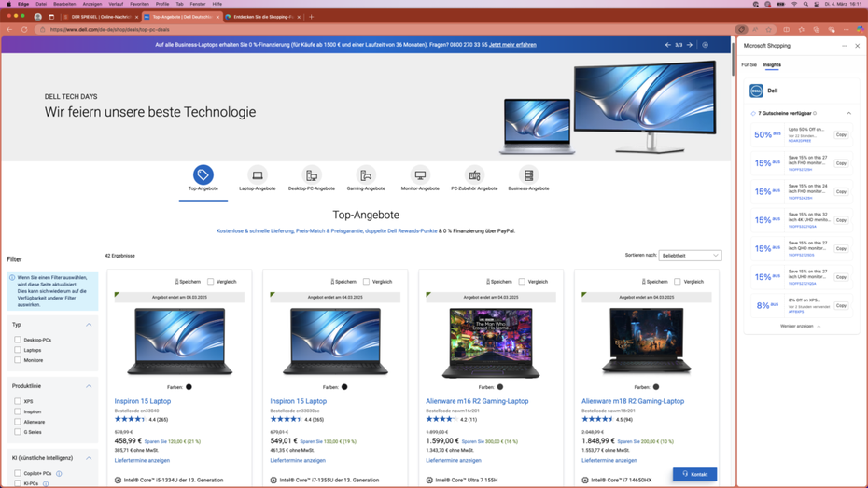Image resolution: width=868 pixels, height=488 pixels.
Task: Open the Desktop-PC-Angebote category icon
Action: [x=312, y=174]
